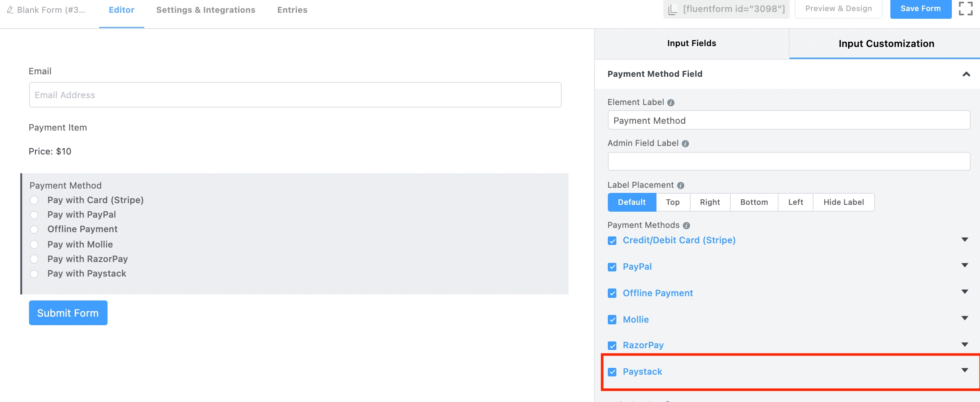Click info icon beside Payment Methods
Viewport: 980px width, 402px height.
[x=686, y=225]
